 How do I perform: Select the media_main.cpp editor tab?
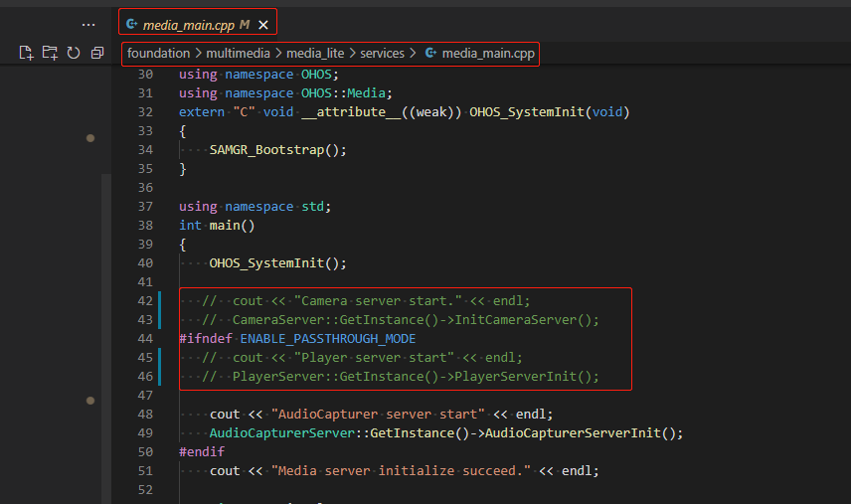pyautogui.click(x=190, y=23)
